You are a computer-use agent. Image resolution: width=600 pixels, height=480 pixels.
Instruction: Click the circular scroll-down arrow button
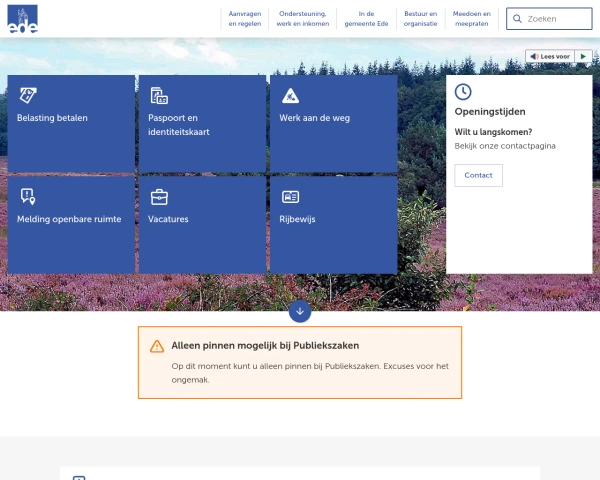coord(300,311)
